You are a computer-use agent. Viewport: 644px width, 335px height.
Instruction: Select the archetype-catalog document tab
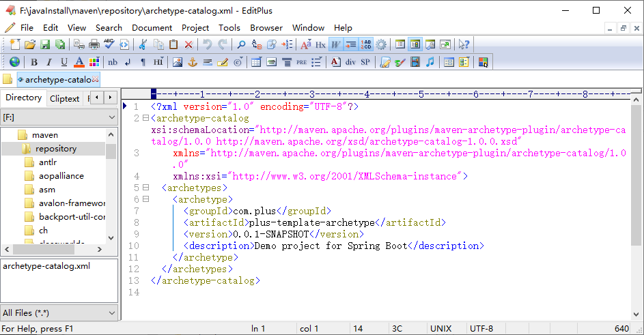point(58,80)
